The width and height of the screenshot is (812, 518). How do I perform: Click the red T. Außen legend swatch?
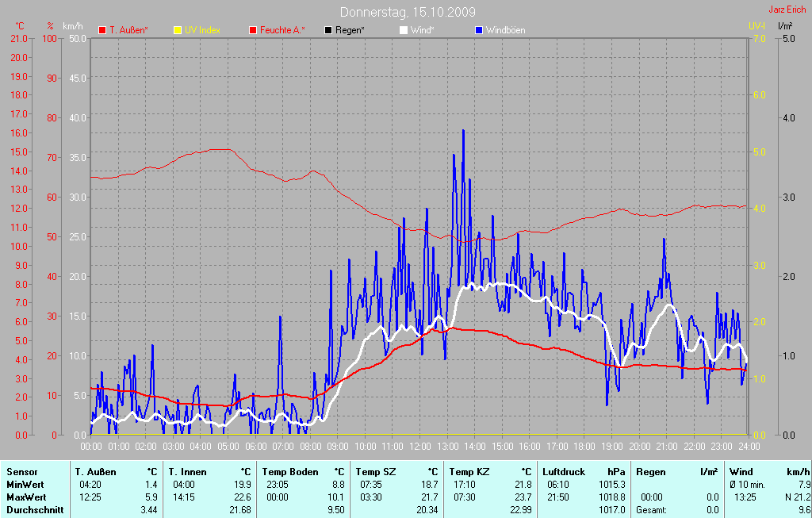(102, 30)
